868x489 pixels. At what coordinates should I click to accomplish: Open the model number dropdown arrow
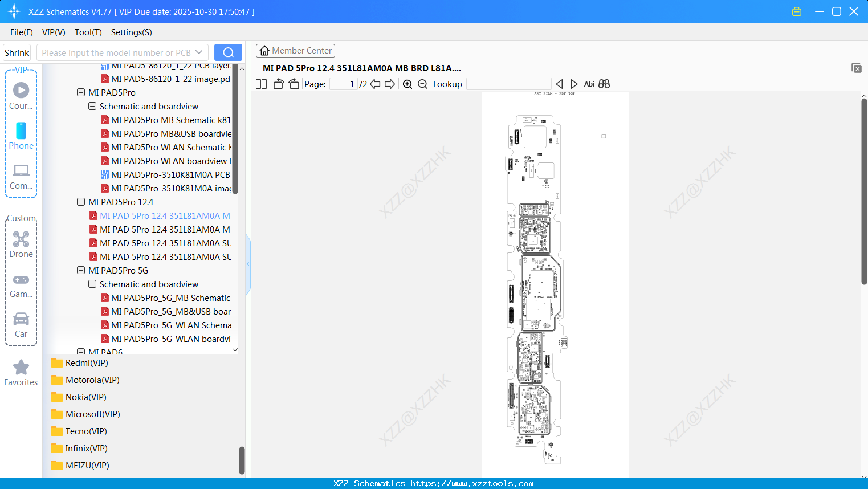point(199,52)
